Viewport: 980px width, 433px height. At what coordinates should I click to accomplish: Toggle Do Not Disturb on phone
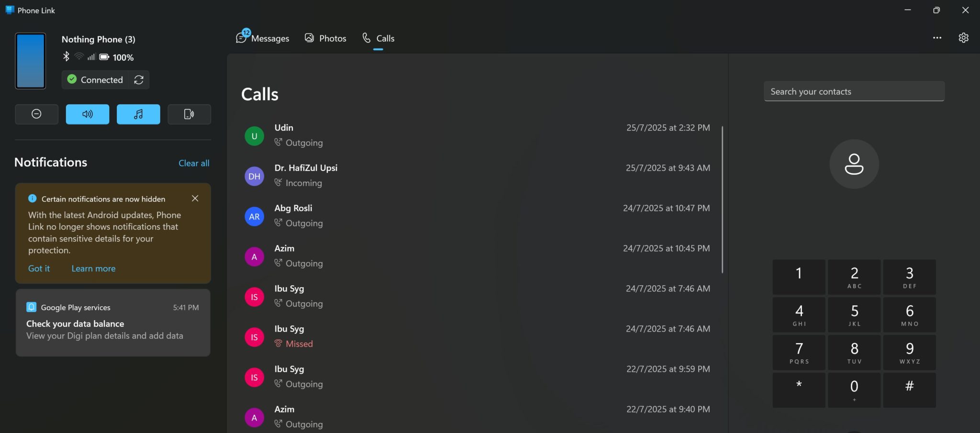coord(36,114)
